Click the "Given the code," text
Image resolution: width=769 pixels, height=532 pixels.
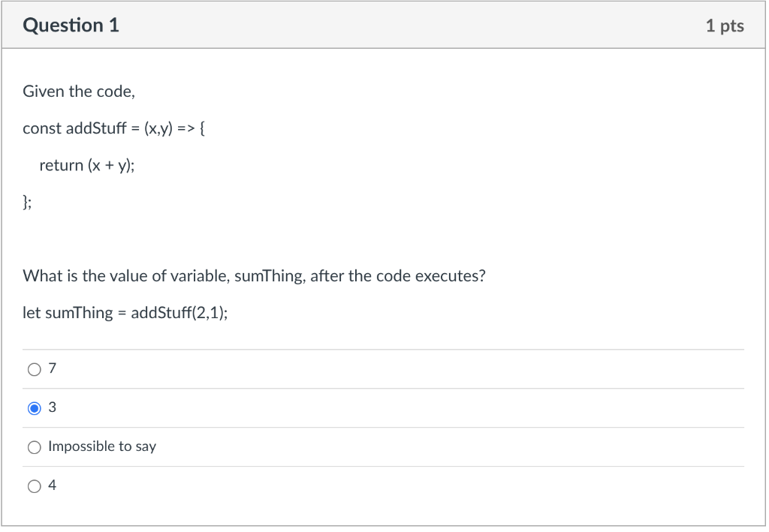(x=79, y=92)
